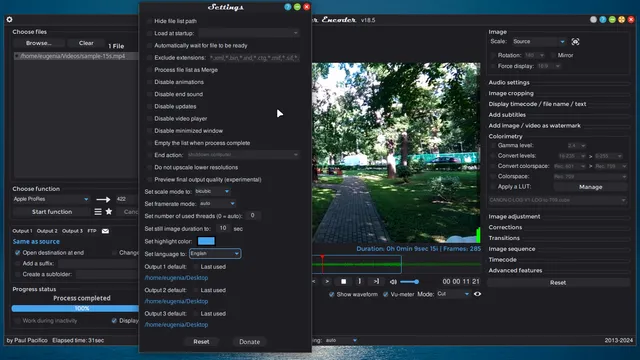The image size is (640, 360).
Task: Expand Transitions section
Action: (504, 238)
